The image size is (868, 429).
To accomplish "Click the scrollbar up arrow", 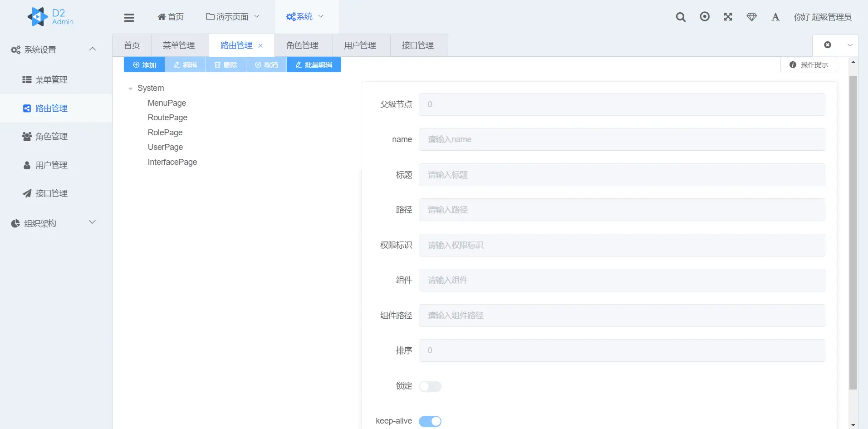I will (853, 62).
